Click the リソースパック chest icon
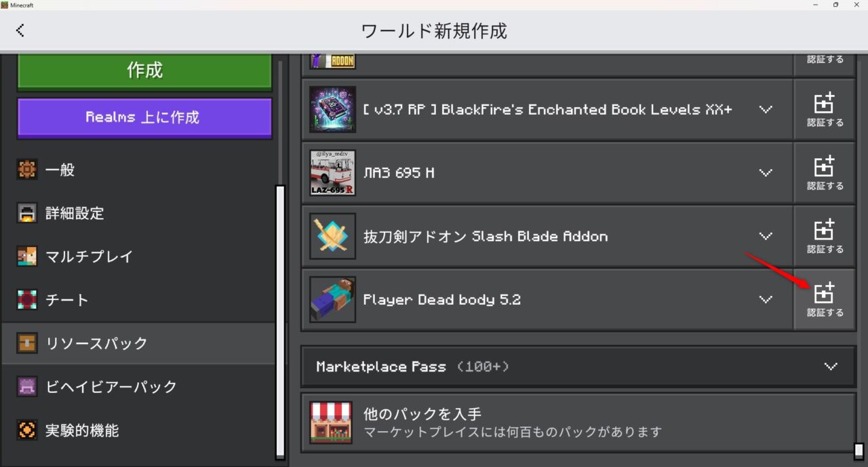The height and width of the screenshot is (467, 868). (27, 343)
